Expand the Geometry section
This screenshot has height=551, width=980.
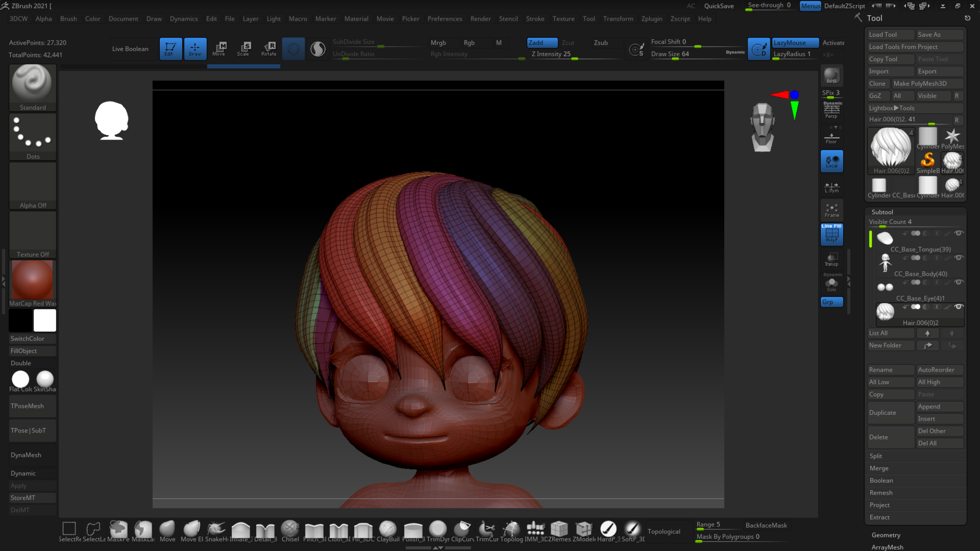pos(886,535)
